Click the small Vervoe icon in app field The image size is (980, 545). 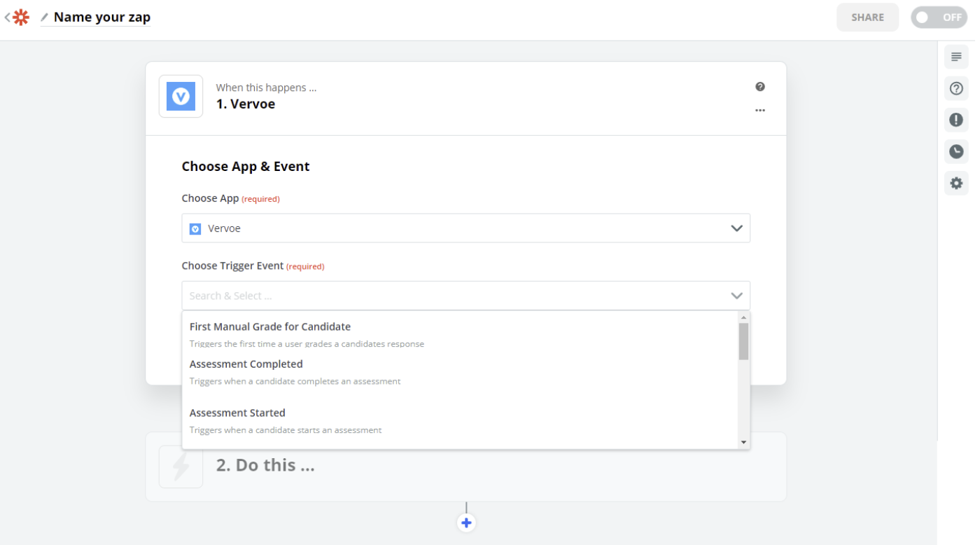click(195, 229)
